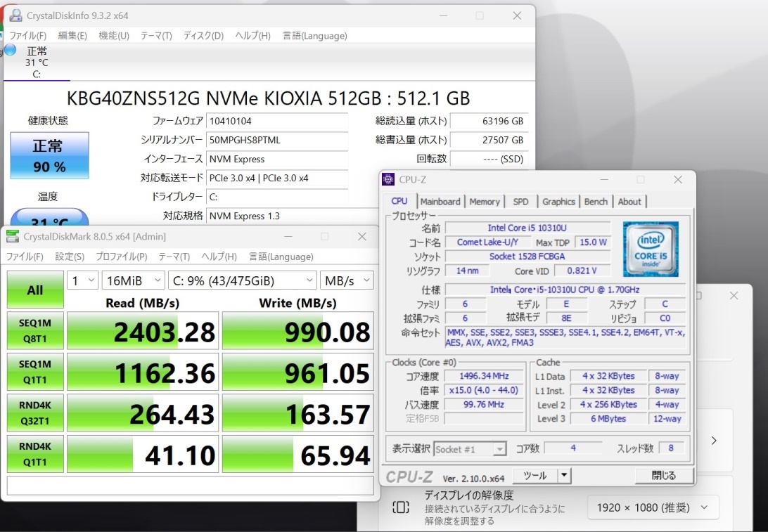Click the Level 3 cache value 6 MBytes
This screenshot has width=768, height=532.
(608, 418)
